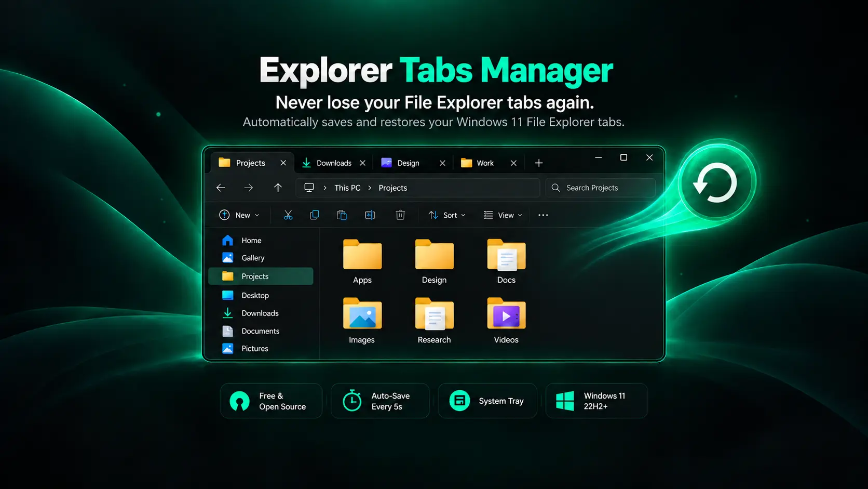
Task: Open the New dropdown menu
Action: tap(239, 215)
